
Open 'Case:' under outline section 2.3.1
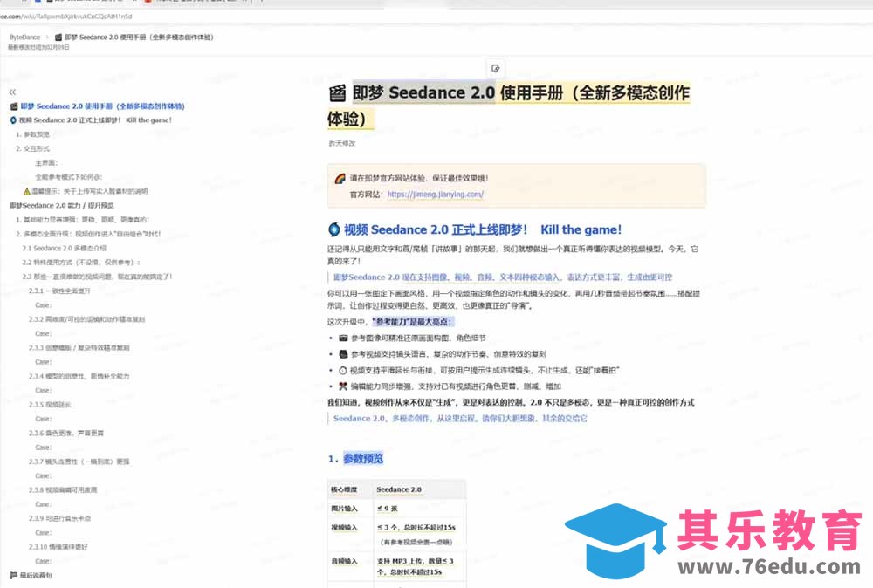(x=44, y=304)
